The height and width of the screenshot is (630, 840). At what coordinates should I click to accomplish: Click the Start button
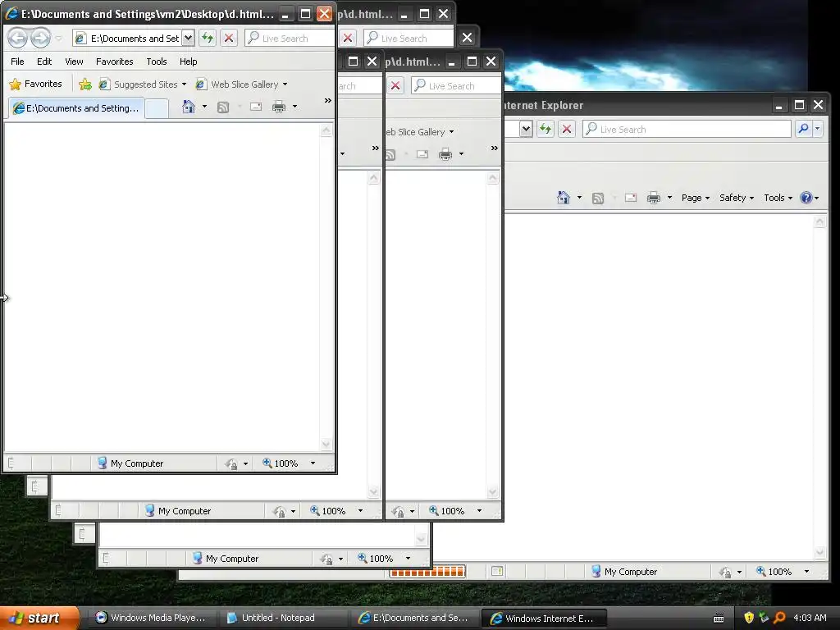point(39,618)
